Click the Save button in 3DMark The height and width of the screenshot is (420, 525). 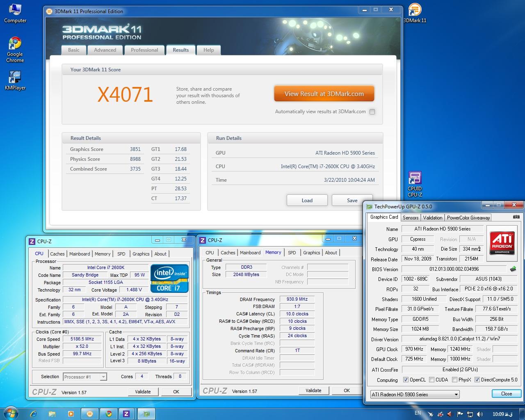tap(352, 200)
